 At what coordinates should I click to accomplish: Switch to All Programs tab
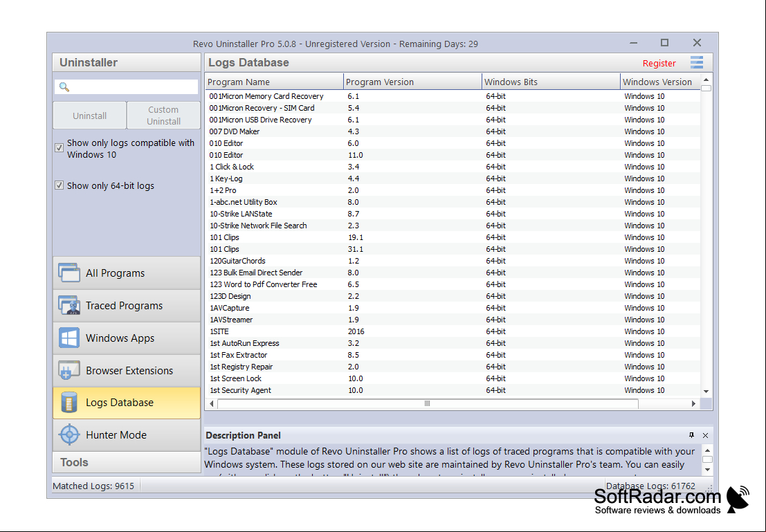(127, 273)
